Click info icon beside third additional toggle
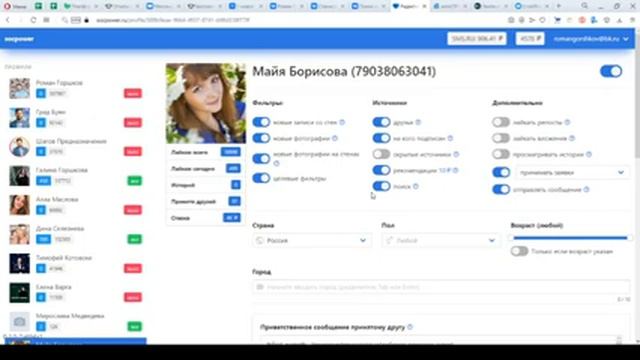Viewport: 640px width, 360px height. click(x=589, y=154)
